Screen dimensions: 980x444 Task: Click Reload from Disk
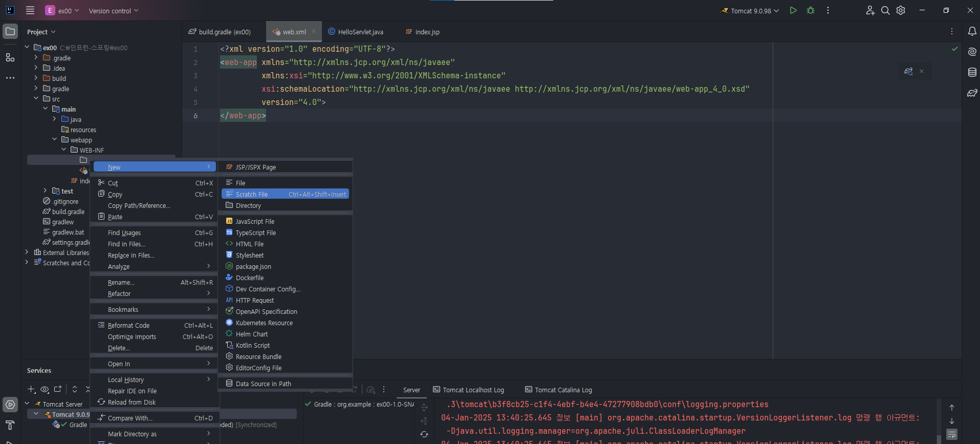point(155,402)
